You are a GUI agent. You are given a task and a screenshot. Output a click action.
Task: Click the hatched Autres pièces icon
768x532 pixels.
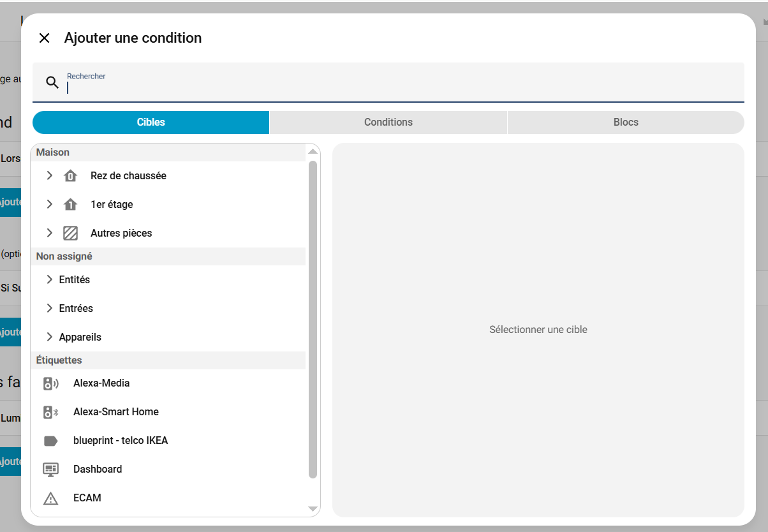point(70,233)
